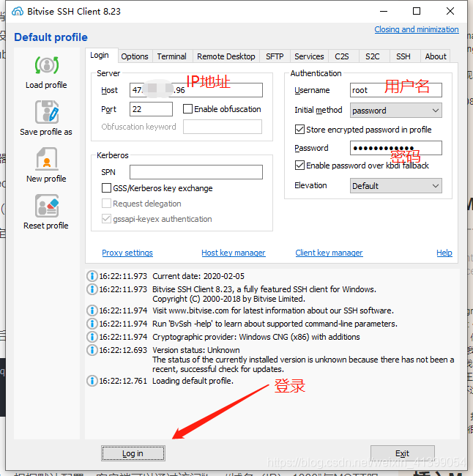Enable the obfuscation checkbox
Screen dimensions: 473x476
pos(187,109)
